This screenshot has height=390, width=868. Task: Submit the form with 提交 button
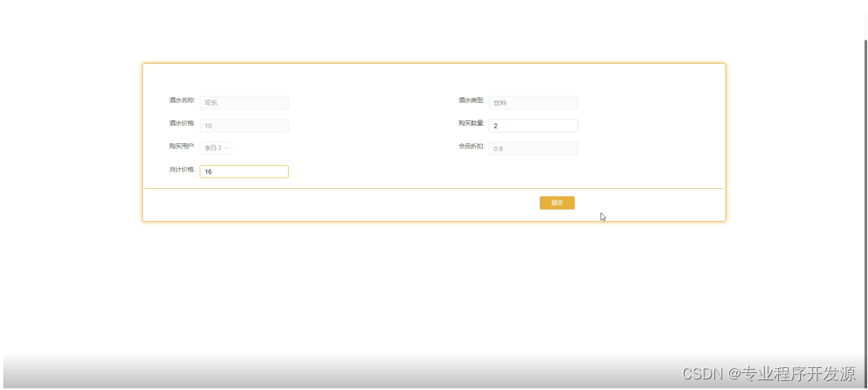(557, 203)
